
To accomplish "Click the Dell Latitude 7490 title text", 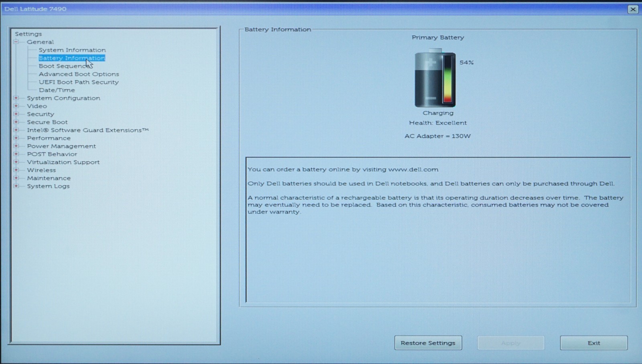I will pyautogui.click(x=35, y=9).
